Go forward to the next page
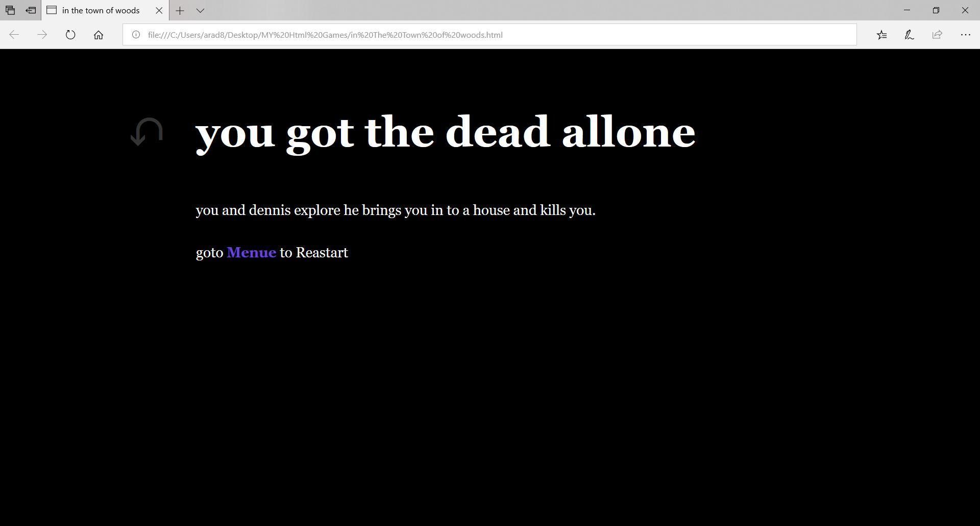Viewport: 980px width, 526px height. pyautogui.click(x=42, y=35)
